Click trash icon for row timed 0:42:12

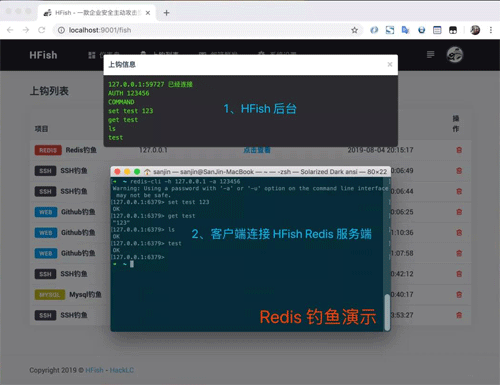tap(459, 274)
